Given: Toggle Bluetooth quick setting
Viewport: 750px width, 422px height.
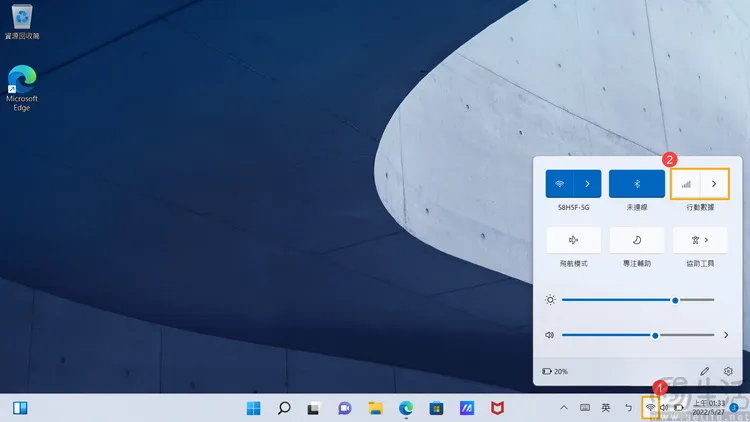Looking at the screenshot, I should pyautogui.click(x=637, y=184).
